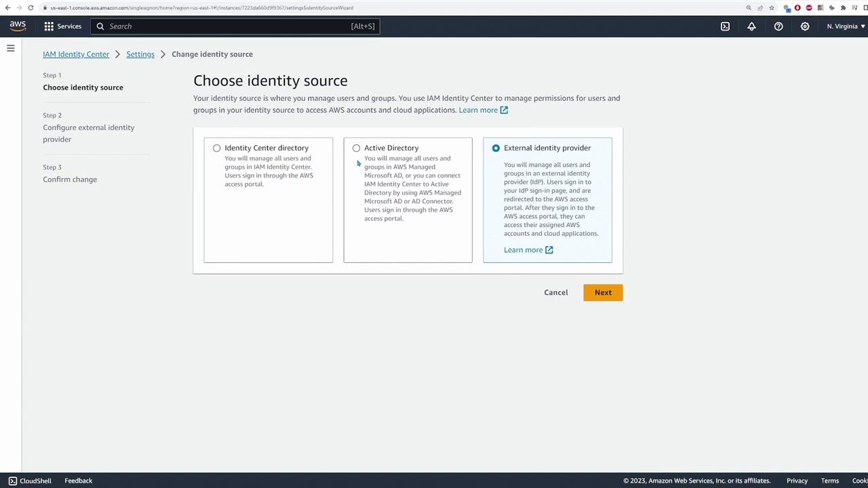Bookmark this page with the star icon
Image resolution: width=868 pixels, height=488 pixels.
pos(772,7)
